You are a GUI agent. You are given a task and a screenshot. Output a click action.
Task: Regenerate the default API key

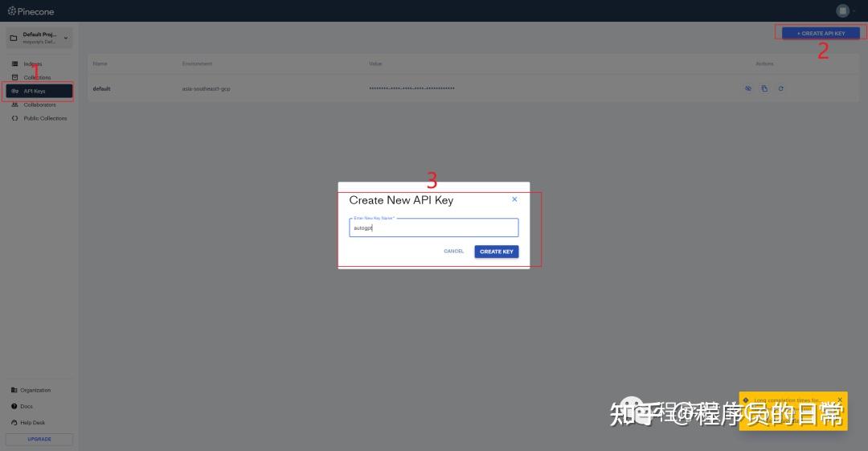(x=780, y=88)
